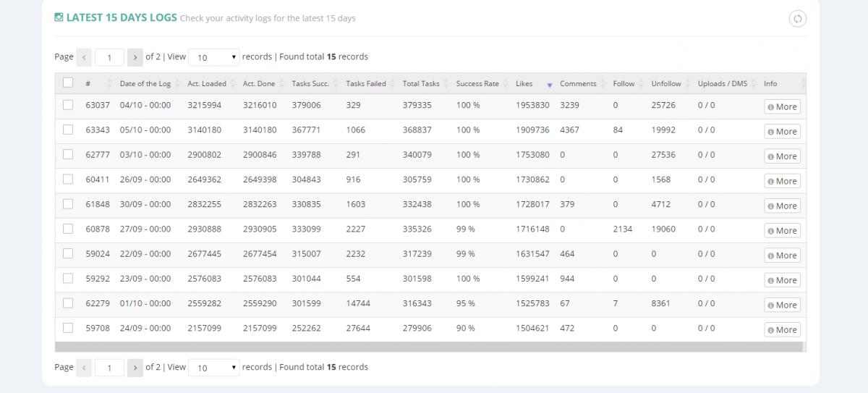Image resolution: width=868 pixels, height=393 pixels.
Task: Sort by Info column
Action: tap(770, 84)
